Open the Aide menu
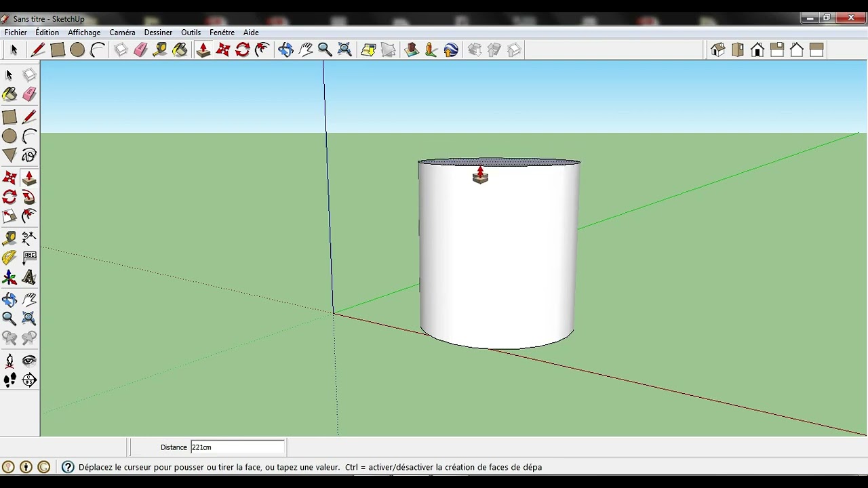The image size is (868, 488). pyautogui.click(x=251, y=32)
